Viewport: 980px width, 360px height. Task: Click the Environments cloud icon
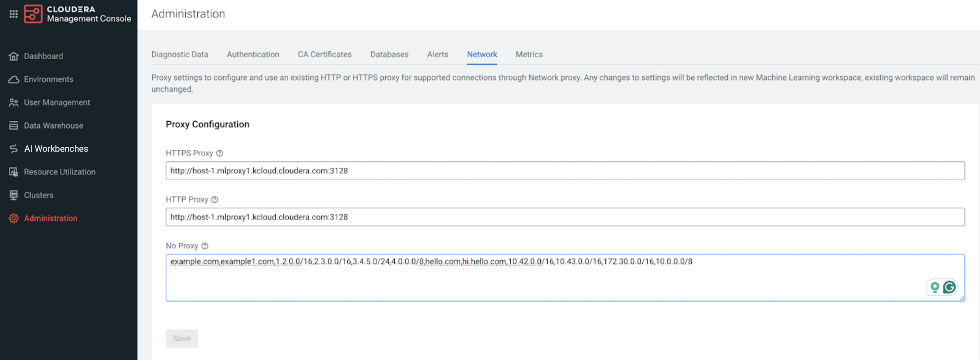point(14,79)
